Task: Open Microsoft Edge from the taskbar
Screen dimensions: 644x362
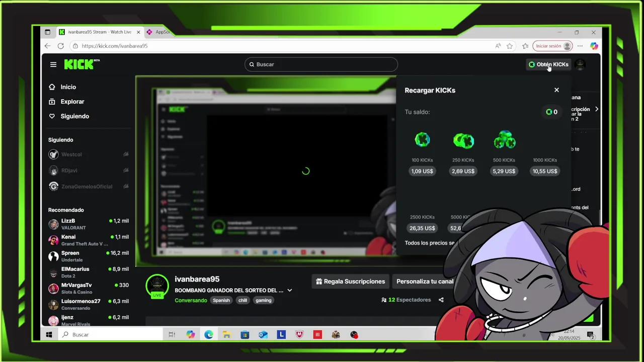Action: tap(209, 334)
